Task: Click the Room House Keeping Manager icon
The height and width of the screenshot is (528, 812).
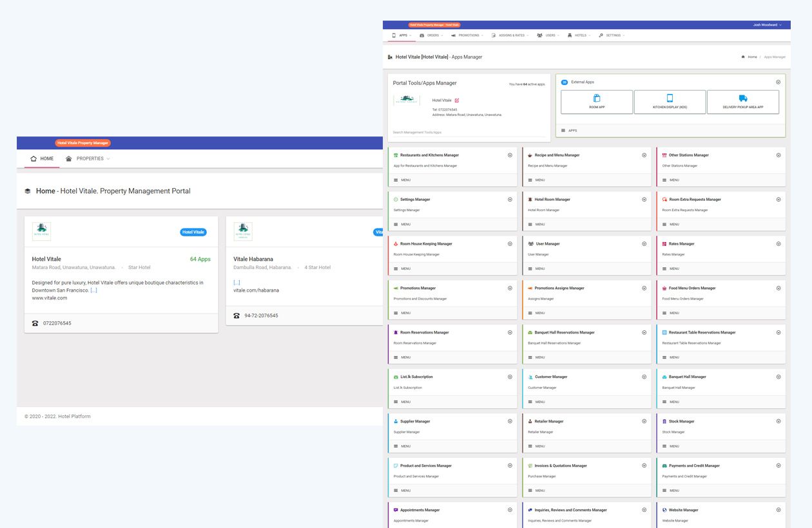Action: click(396, 244)
